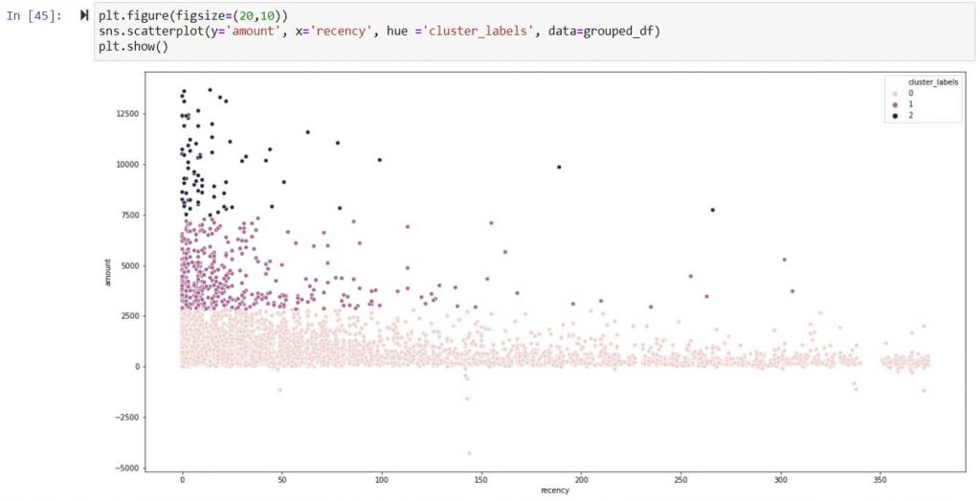Click the recency x-axis label
Screen dimensions: 980x501
[555, 491]
